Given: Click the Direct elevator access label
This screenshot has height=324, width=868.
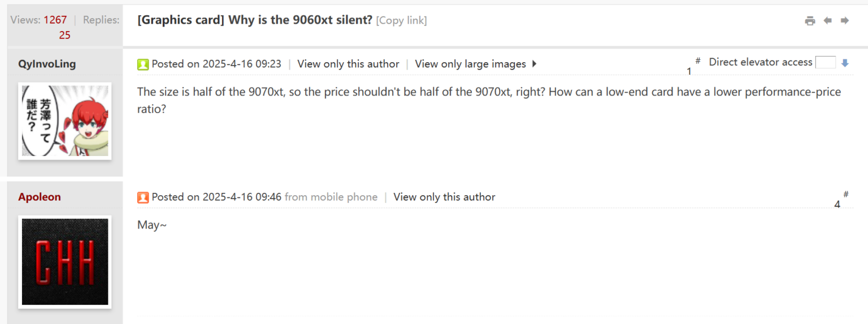Looking at the screenshot, I should pos(760,62).
